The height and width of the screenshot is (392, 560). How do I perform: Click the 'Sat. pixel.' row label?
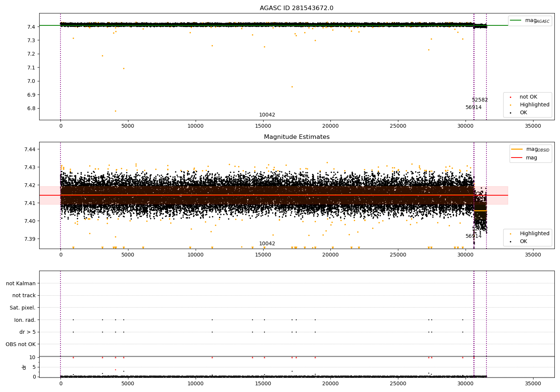coord(23,308)
